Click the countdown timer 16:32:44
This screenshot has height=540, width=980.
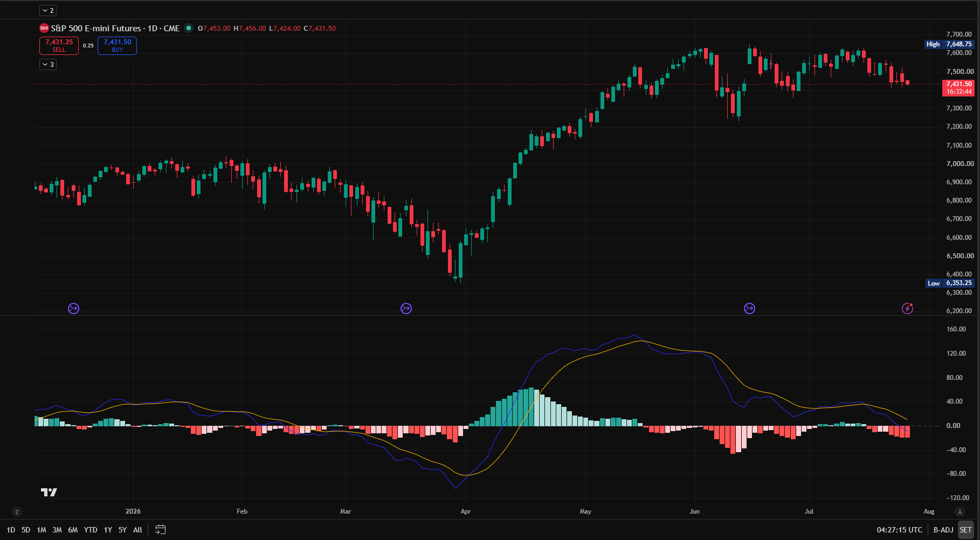tap(959, 92)
